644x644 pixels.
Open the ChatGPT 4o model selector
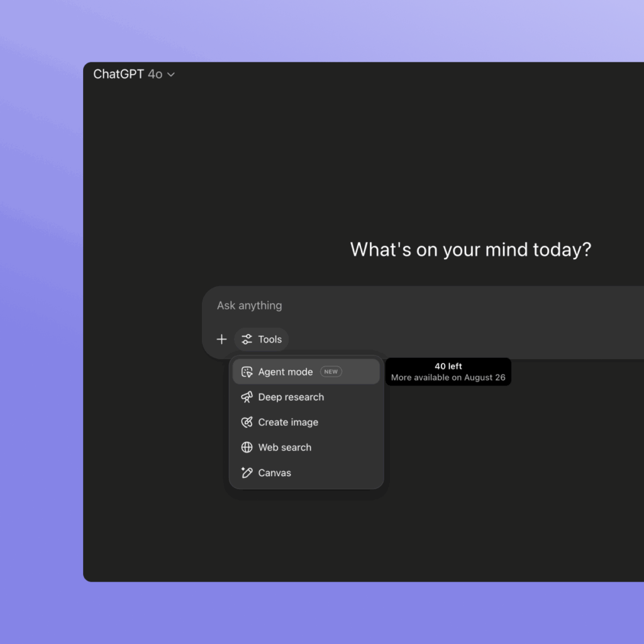click(x=134, y=74)
